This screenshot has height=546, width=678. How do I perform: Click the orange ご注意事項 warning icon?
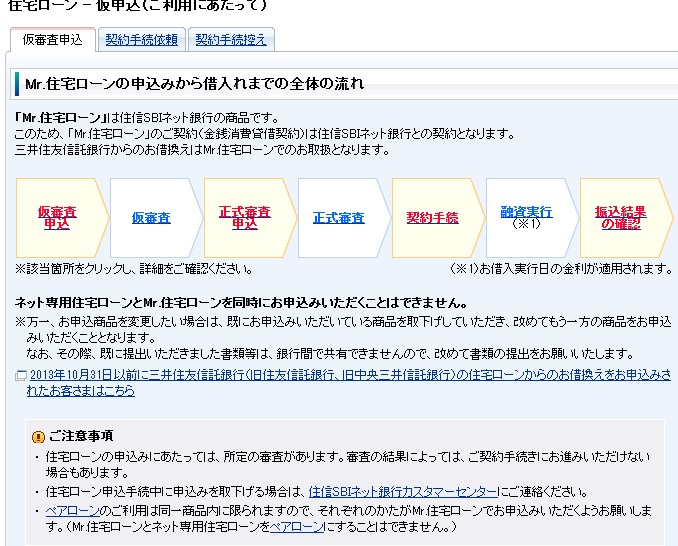pyautogui.click(x=38, y=437)
